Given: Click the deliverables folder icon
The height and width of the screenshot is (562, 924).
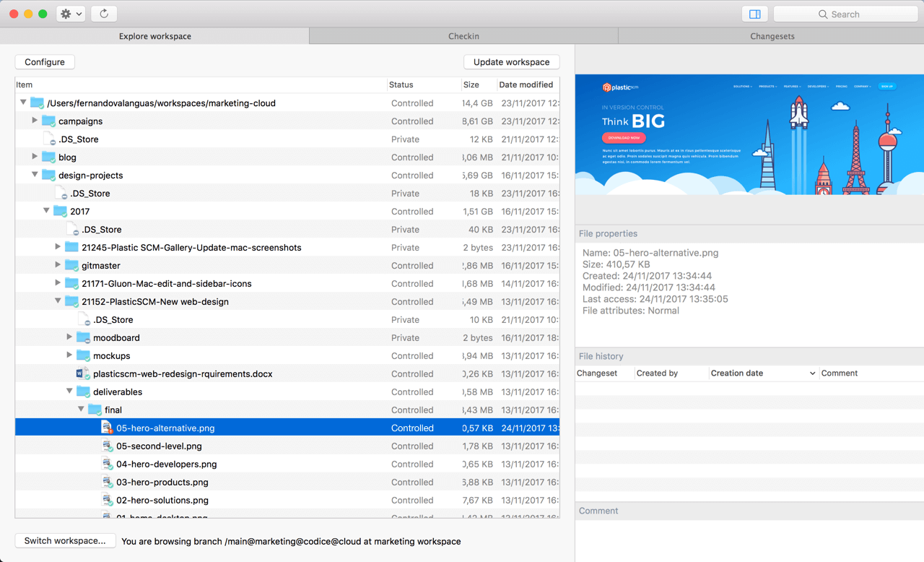Looking at the screenshot, I should coord(83,392).
